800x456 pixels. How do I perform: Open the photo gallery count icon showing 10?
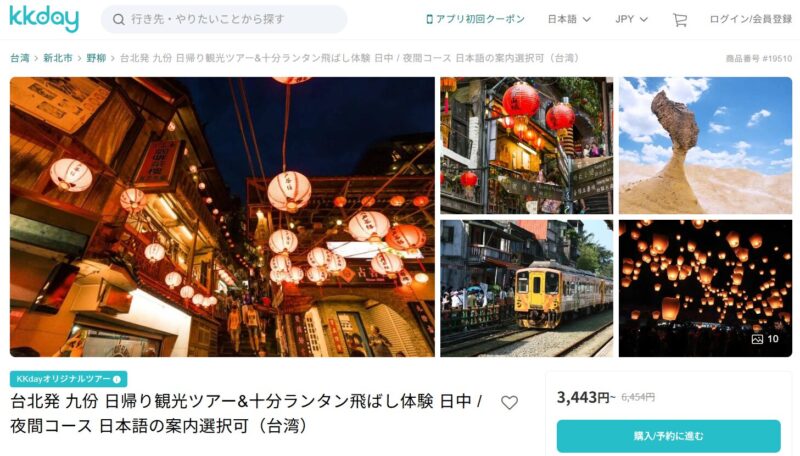765,339
